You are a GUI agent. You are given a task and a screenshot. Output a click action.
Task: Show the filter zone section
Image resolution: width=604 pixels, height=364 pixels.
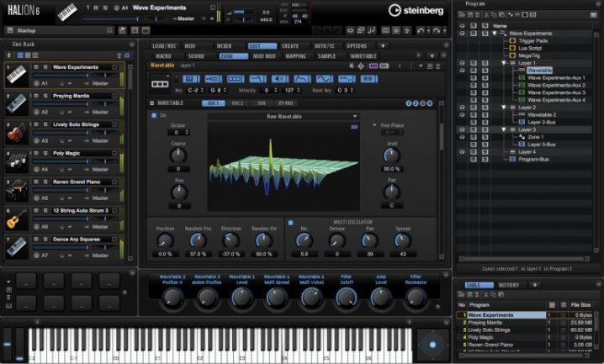pyautogui.click(x=257, y=79)
